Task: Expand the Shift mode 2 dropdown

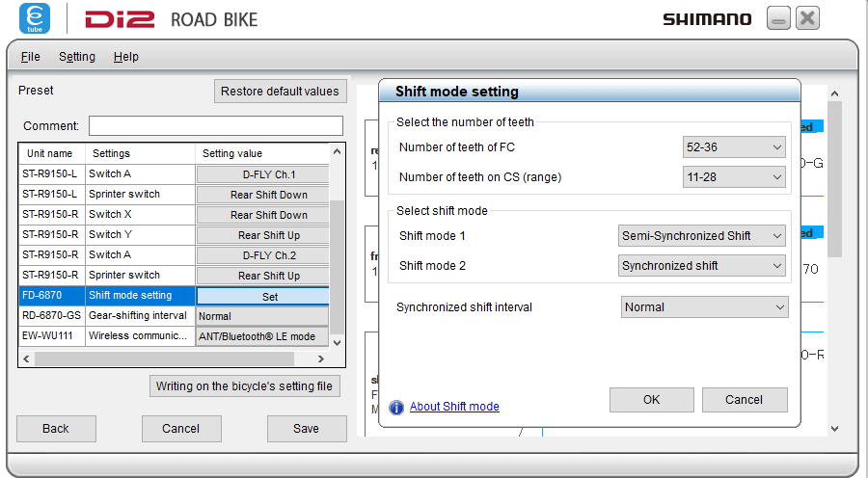Action: point(702,266)
